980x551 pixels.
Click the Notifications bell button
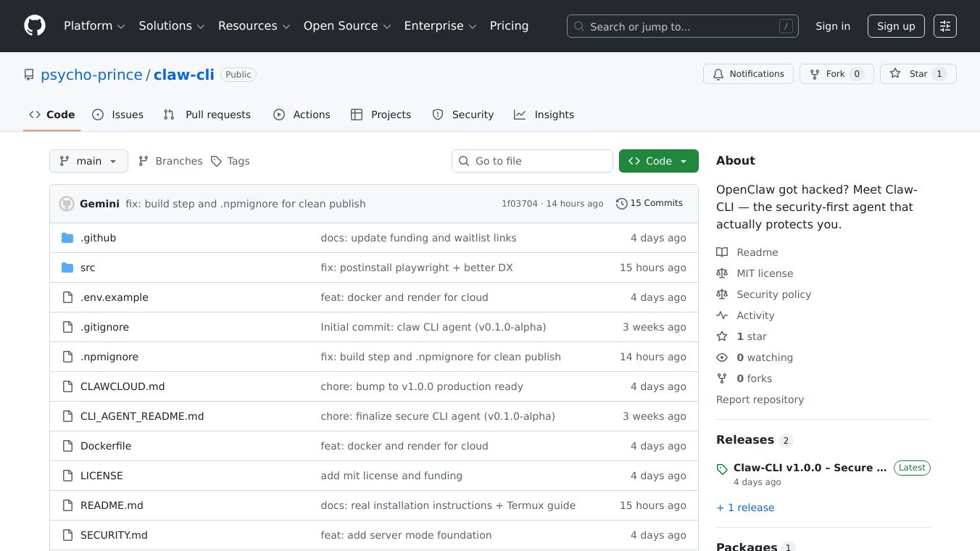[x=748, y=74]
